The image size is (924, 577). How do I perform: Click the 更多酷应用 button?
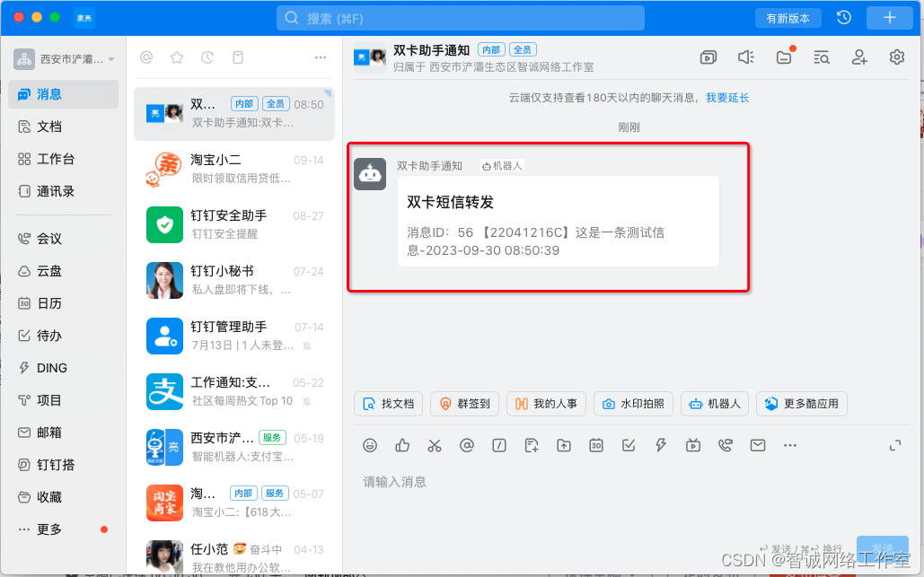pos(802,404)
